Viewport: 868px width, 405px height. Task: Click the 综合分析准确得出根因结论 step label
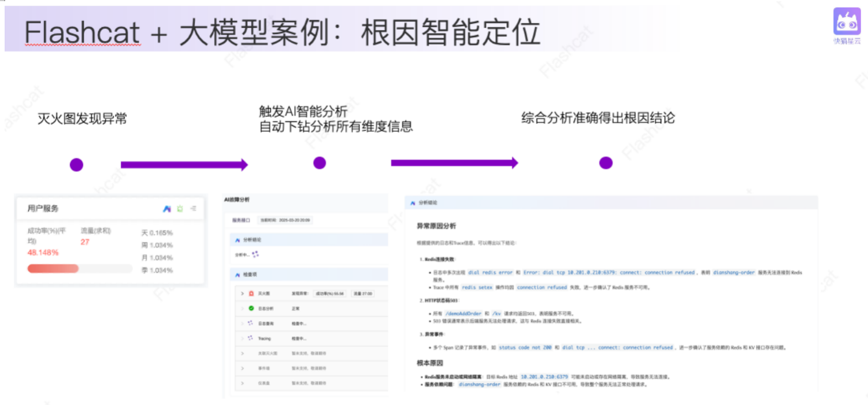(x=598, y=118)
